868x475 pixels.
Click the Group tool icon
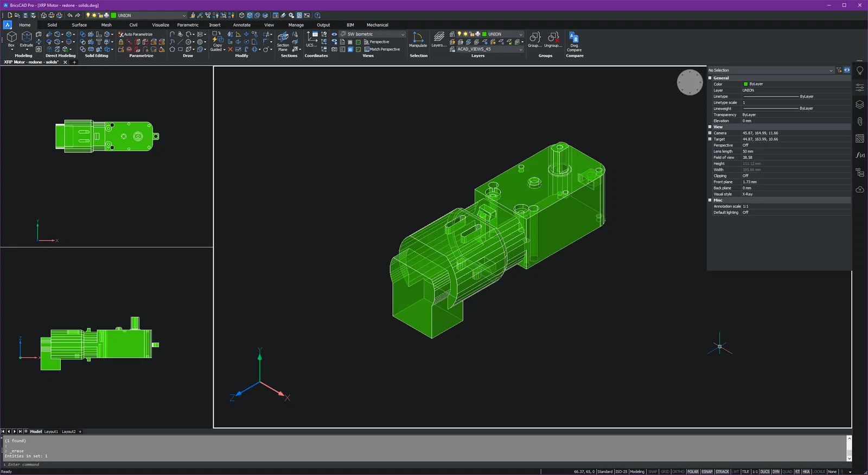(x=535, y=39)
